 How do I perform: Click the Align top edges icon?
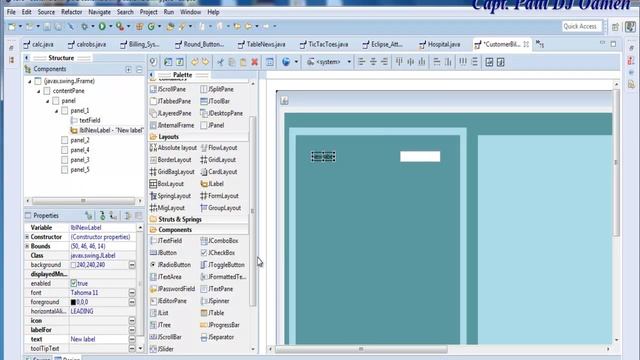point(399,62)
